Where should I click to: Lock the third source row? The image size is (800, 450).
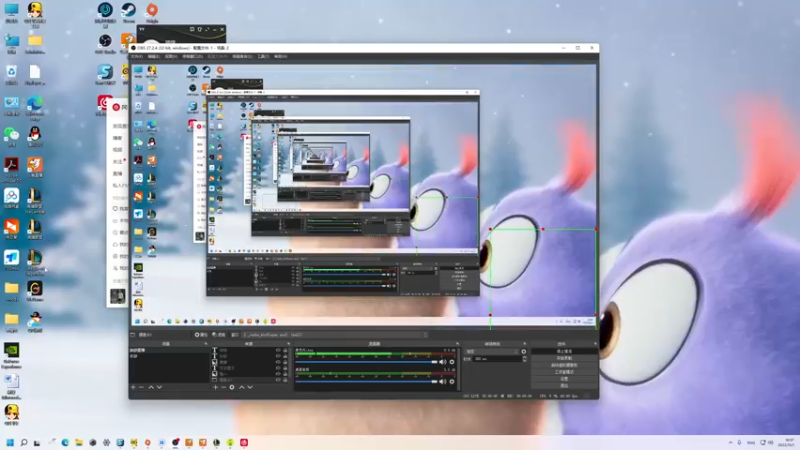click(285, 362)
